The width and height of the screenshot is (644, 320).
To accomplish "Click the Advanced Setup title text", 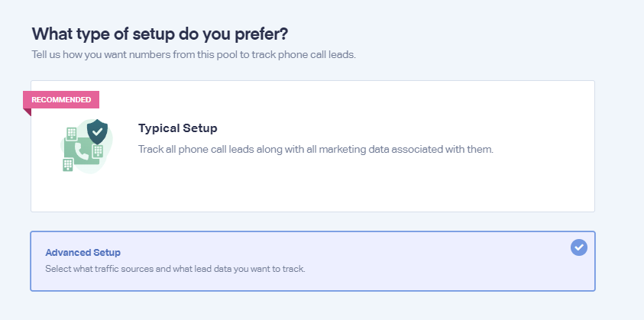I will (83, 252).
